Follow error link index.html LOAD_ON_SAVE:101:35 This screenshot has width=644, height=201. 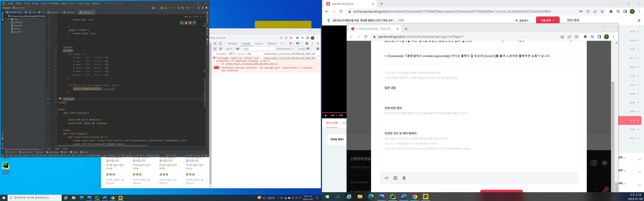252,64
